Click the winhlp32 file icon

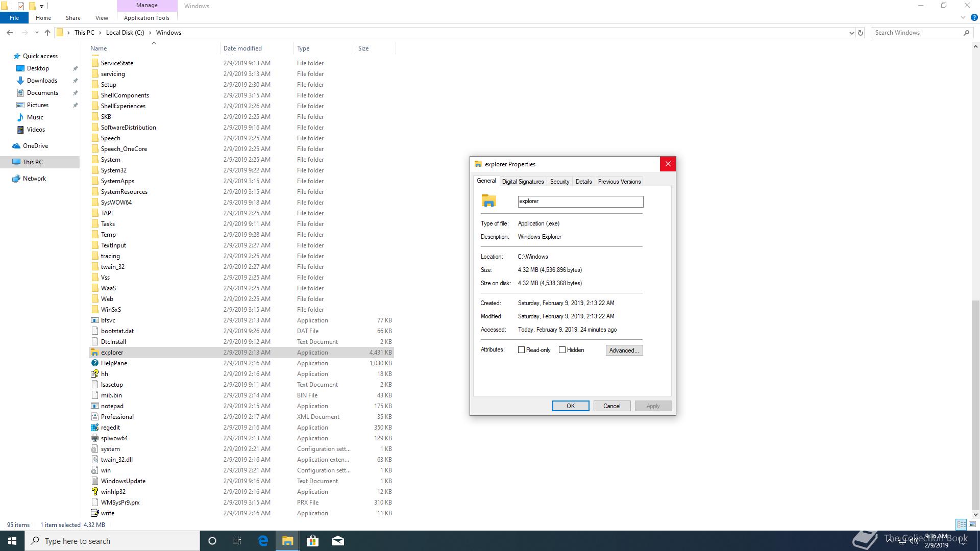coord(94,492)
